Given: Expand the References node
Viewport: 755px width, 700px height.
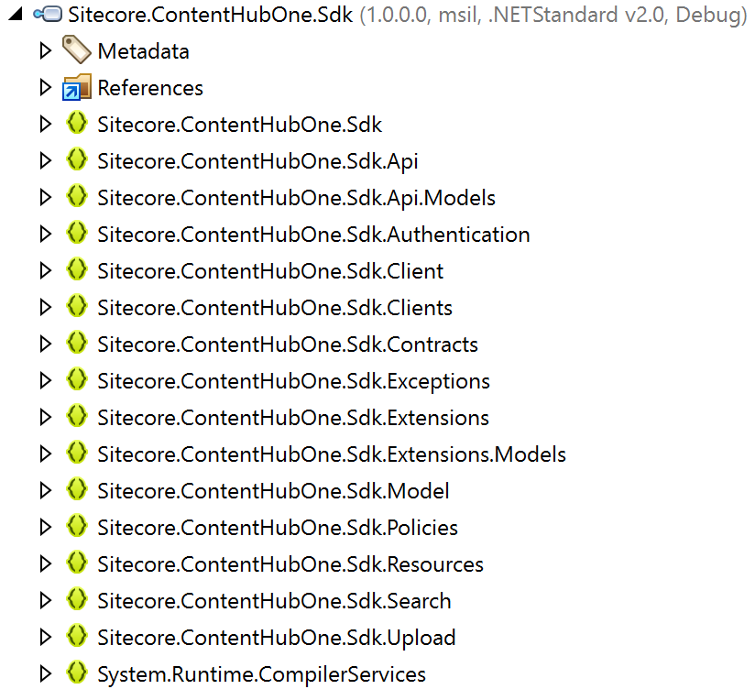Looking at the screenshot, I should (x=46, y=88).
